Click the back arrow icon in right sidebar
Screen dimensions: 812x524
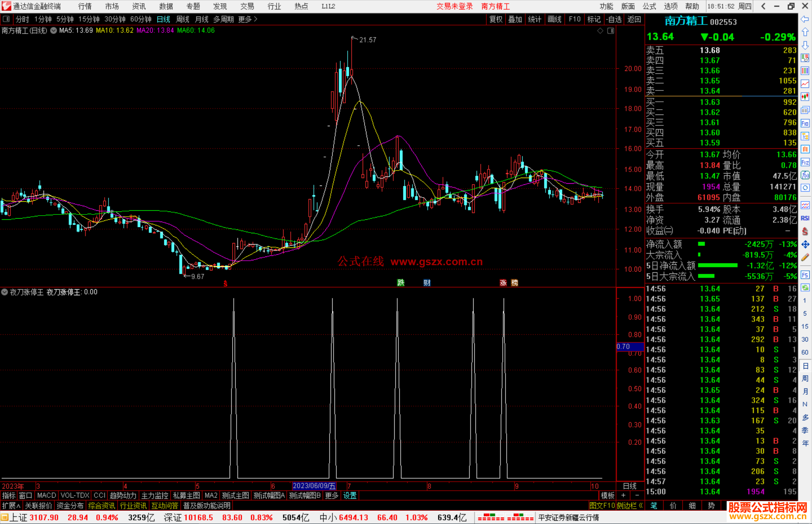coord(805,19)
